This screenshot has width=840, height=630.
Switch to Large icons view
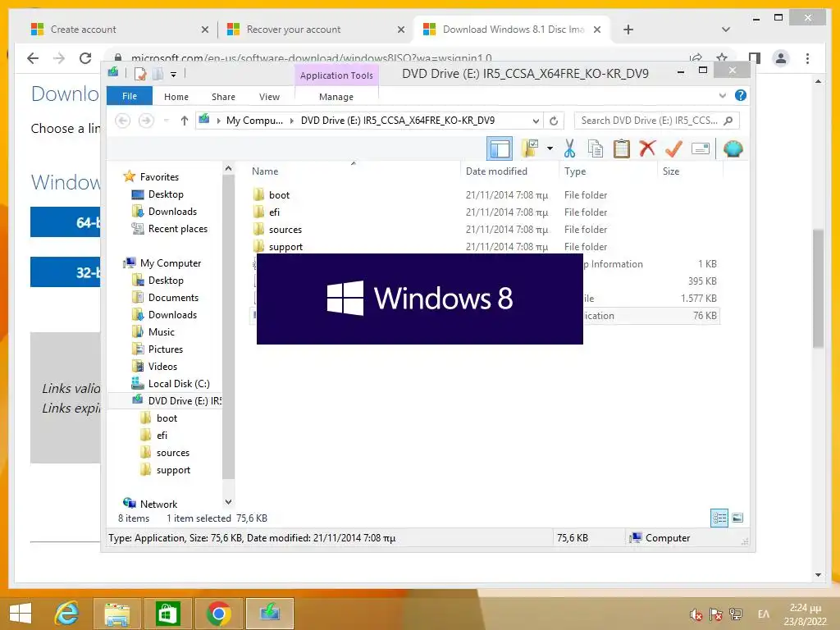click(737, 518)
